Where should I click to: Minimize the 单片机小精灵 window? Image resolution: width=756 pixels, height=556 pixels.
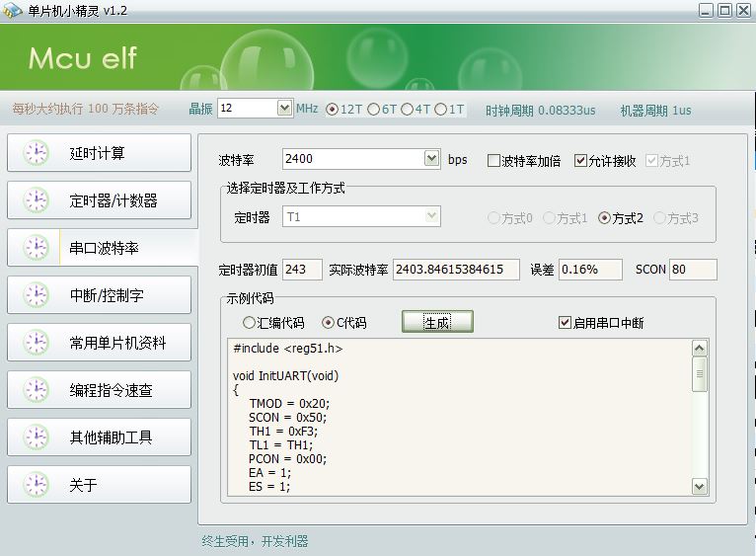pos(706,10)
